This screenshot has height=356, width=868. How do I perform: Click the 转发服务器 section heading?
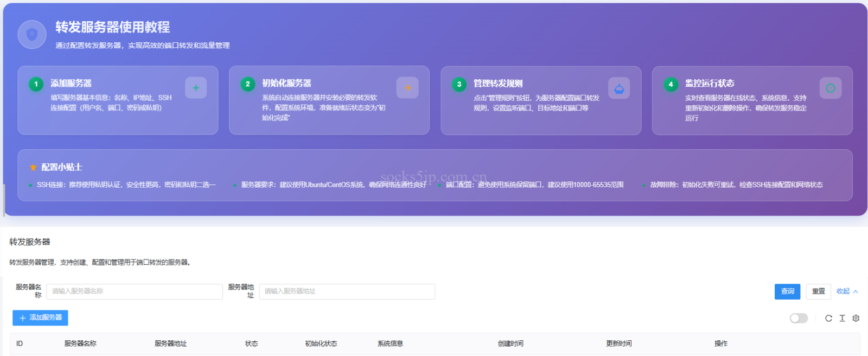(x=30, y=242)
